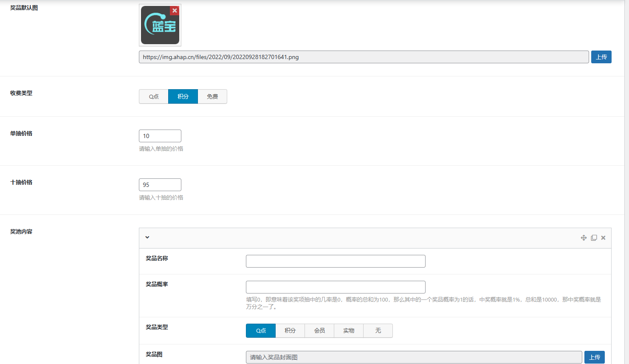Screen dimensions: 629x364
Task: Focus the 单抽价格 input field
Action: [160, 136]
